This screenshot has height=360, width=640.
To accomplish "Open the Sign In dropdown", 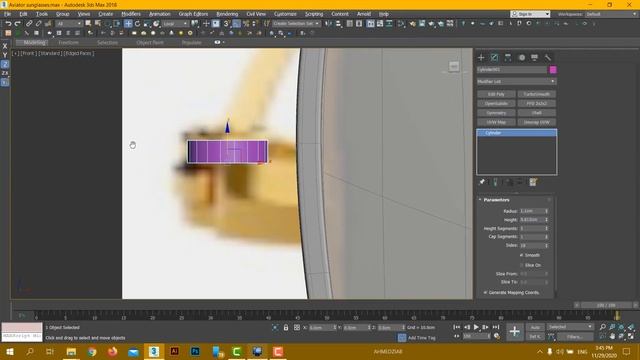I will 530,14.
